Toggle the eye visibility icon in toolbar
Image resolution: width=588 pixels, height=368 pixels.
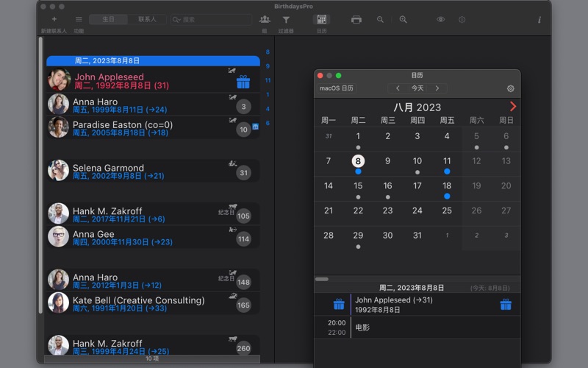441,19
